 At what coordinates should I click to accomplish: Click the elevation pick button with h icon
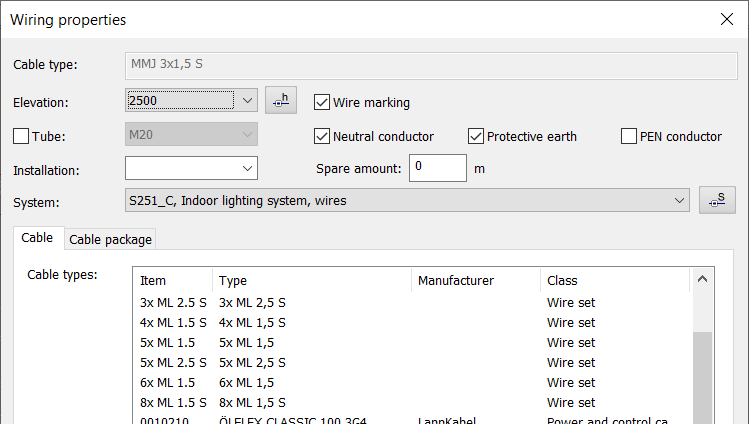click(283, 100)
